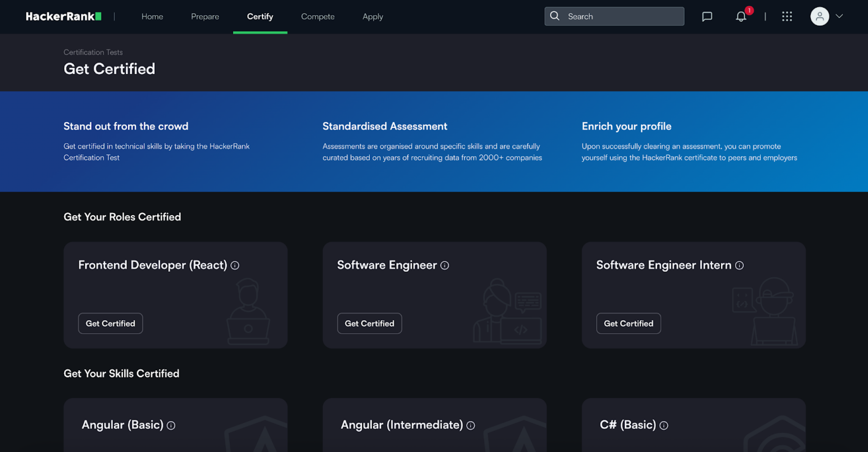Get Certified for Frontend Developer (React)
Image resolution: width=868 pixels, height=452 pixels.
pos(111,323)
